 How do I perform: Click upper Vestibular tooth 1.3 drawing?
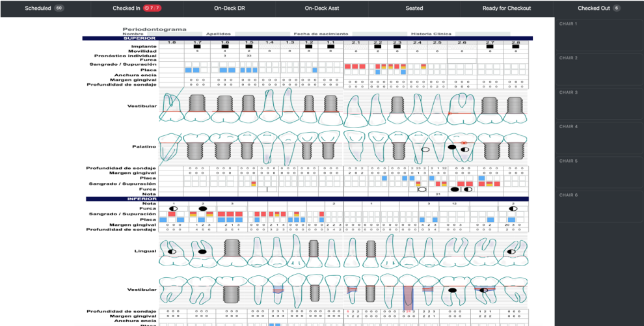[x=289, y=105]
